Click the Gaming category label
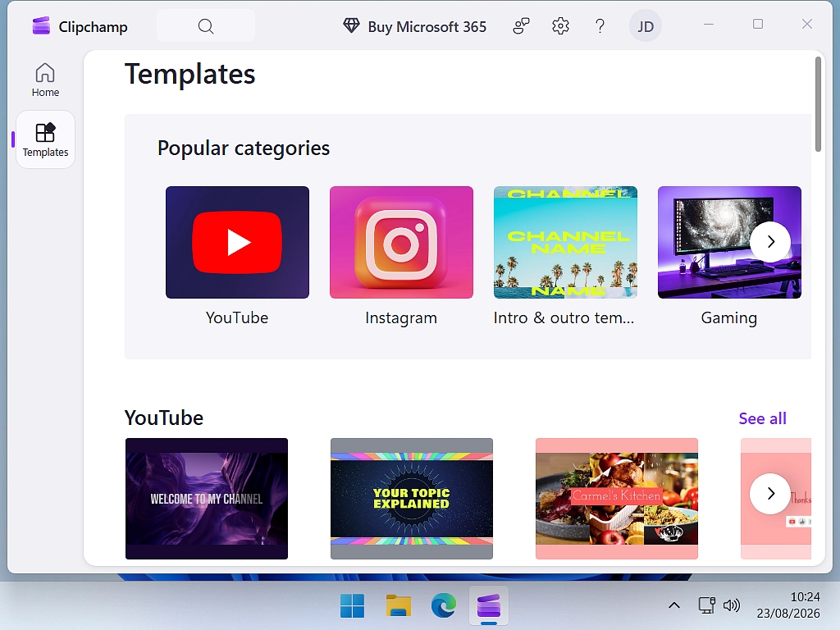The image size is (840, 630). tap(729, 318)
